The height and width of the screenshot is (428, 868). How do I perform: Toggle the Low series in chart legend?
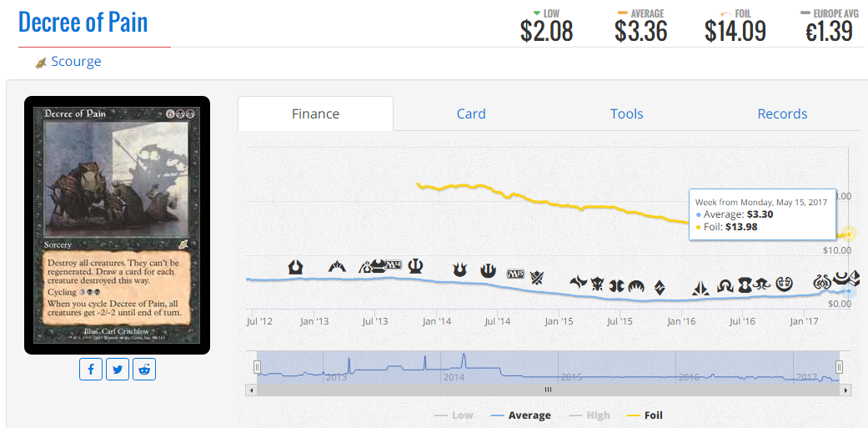454,415
